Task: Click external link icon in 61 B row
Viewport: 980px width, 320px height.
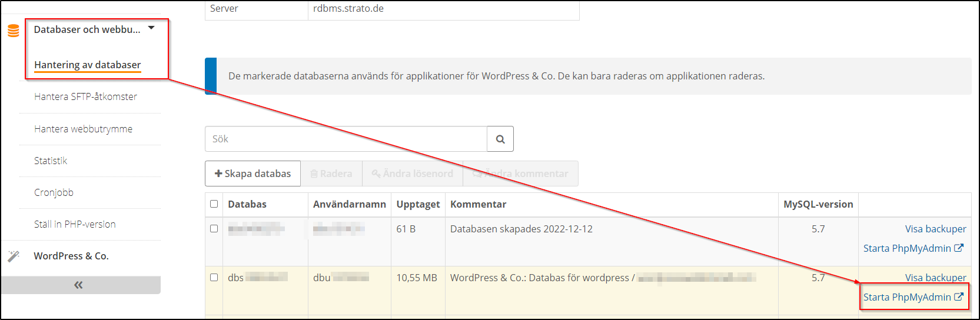Action: 959,248
